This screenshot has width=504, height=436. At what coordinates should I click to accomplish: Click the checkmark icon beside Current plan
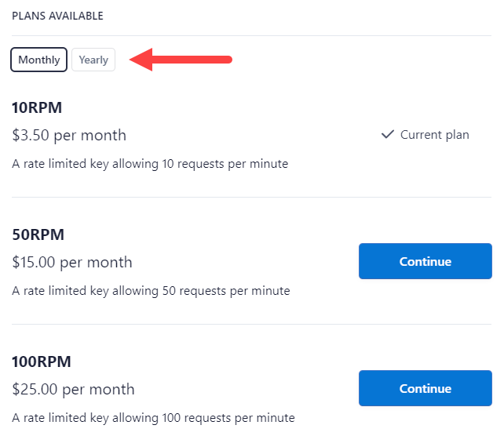coord(387,135)
